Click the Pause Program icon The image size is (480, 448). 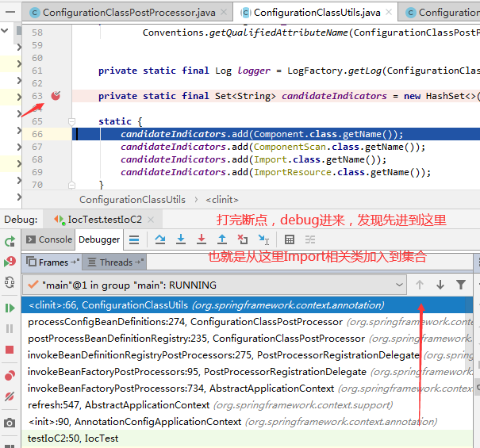tap(10, 328)
